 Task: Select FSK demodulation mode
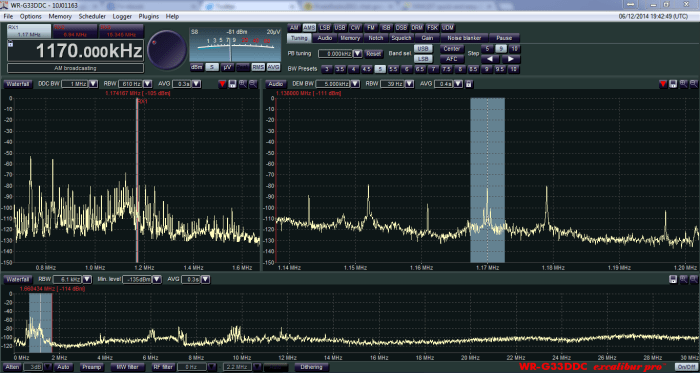(432, 28)
